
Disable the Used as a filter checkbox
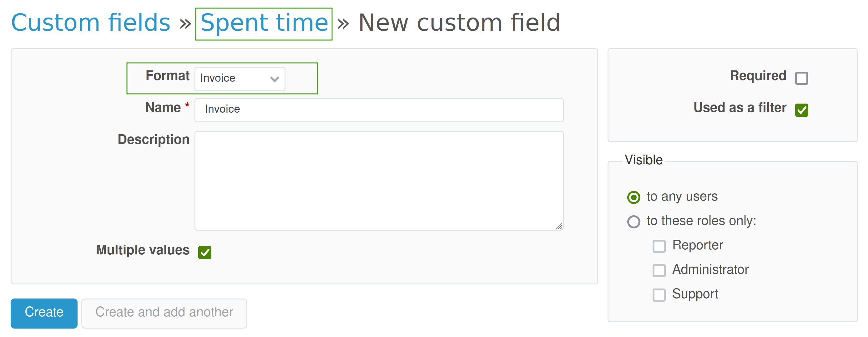(801, 110)
